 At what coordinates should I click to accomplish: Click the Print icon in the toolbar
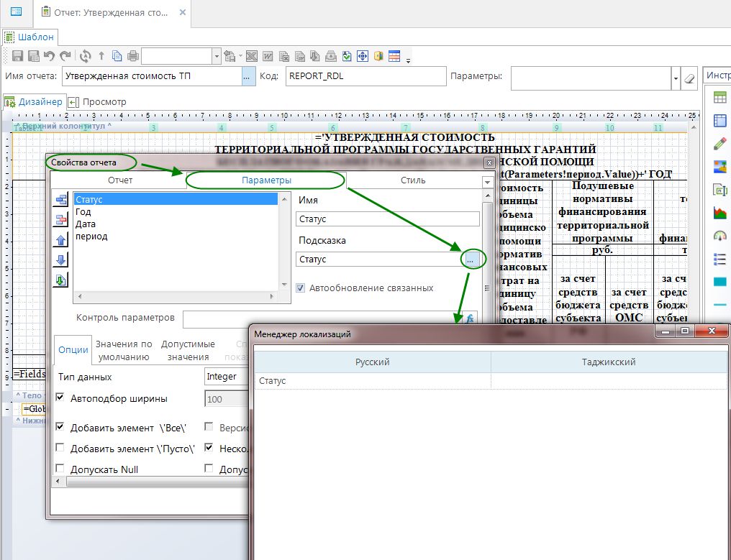coord(132,56)
